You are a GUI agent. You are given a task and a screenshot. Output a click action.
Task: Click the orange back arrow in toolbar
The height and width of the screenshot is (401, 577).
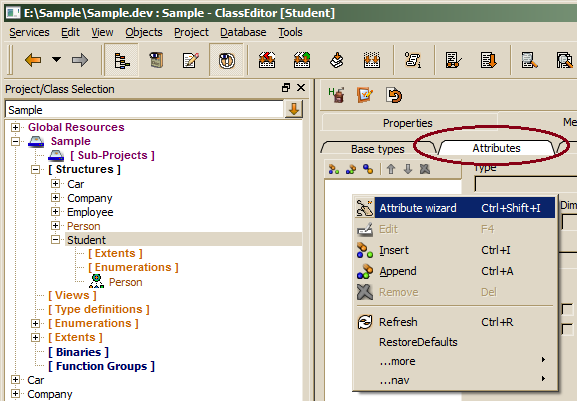click(x=33, y=60)
